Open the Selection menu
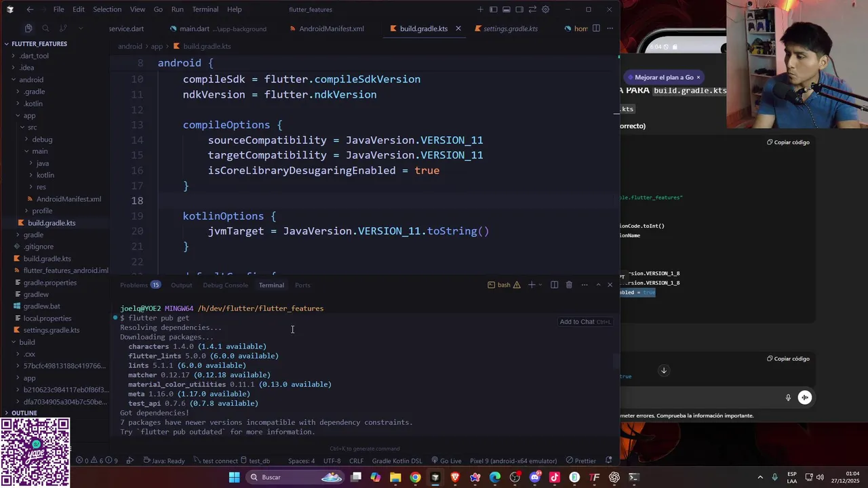 pos(107,9)
